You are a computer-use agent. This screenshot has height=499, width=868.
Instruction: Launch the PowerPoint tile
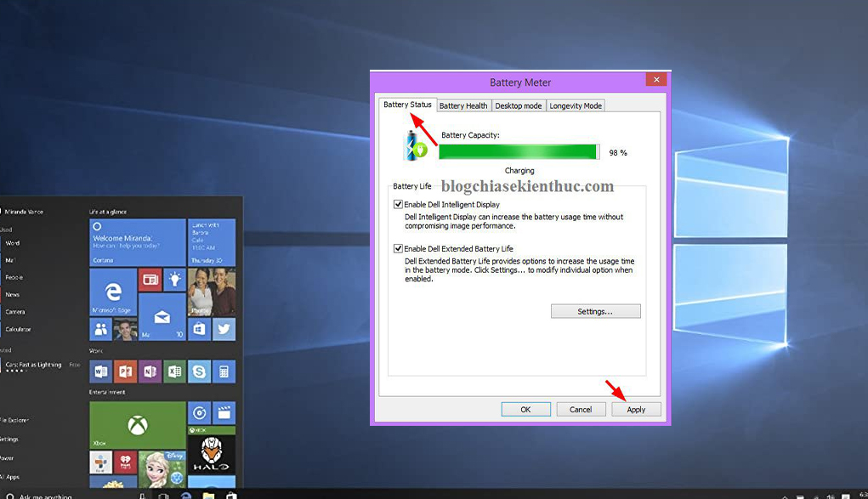[125, 371]
